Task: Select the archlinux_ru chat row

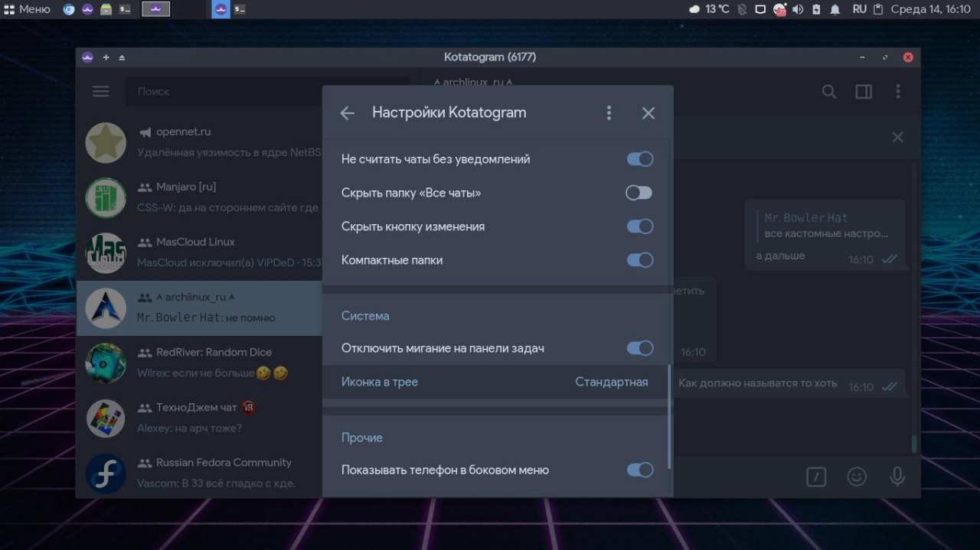Action: point(199,308)
